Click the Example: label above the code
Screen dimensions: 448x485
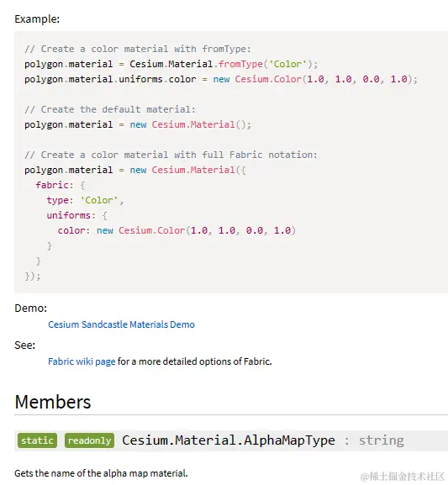37,18
